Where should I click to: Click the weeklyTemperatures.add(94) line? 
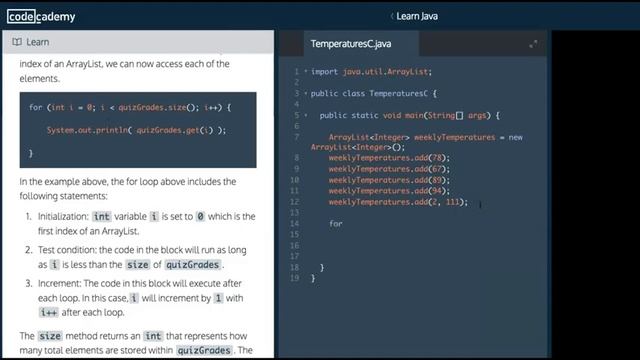tap(389, 191)
